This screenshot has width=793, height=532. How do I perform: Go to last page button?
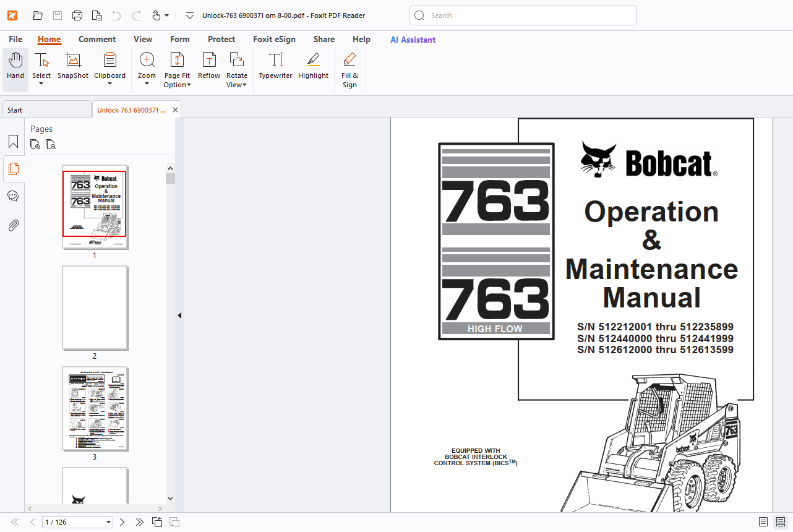(x=139, y=522)
